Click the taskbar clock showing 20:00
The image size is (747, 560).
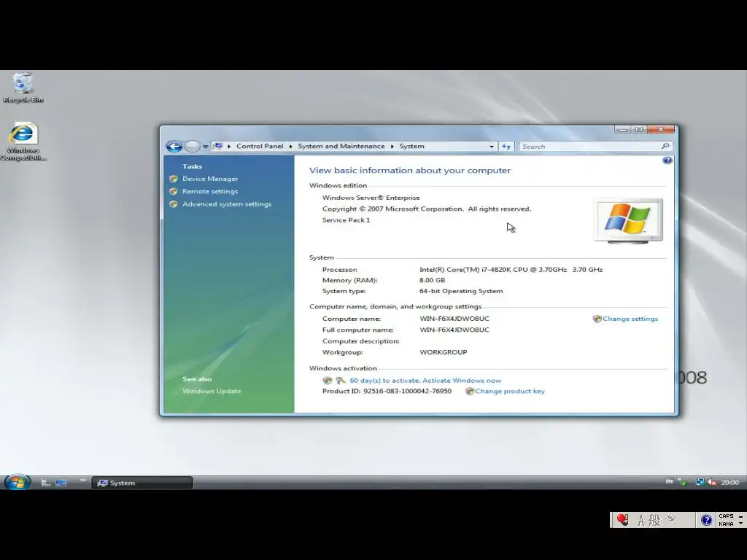729,483
